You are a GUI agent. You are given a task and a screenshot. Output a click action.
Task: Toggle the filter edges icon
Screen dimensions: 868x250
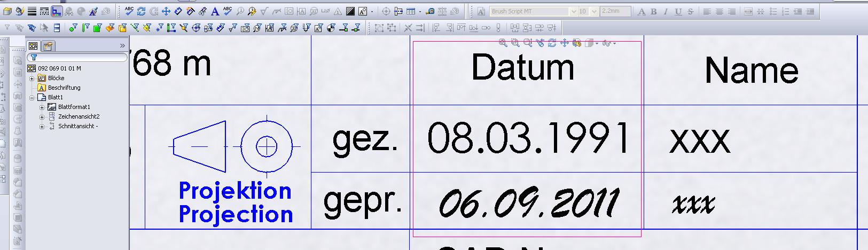click(85, 28)
